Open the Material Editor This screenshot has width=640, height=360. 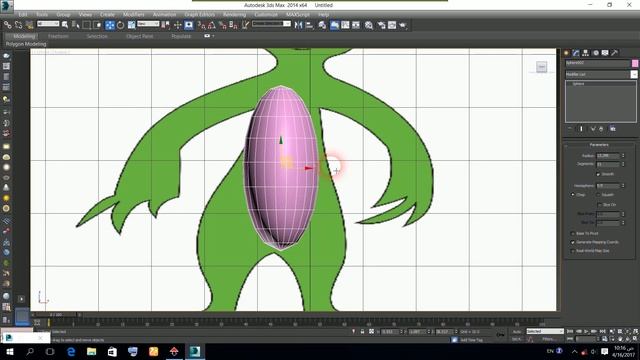(369, 25)
